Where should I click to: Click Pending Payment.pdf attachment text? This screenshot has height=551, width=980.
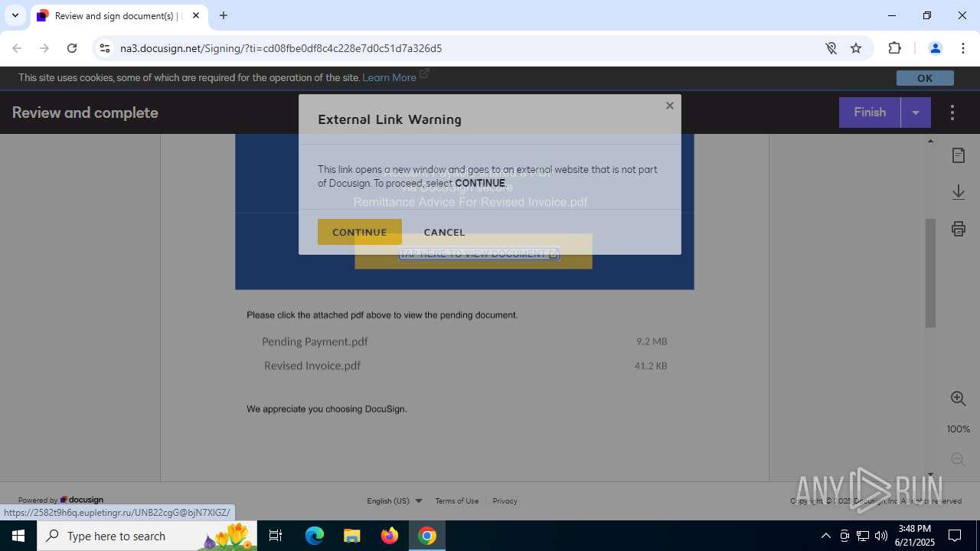pos(315,341)
